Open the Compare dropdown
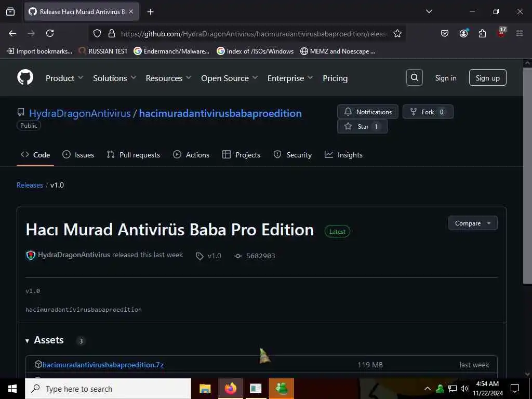532x399 pixels. coord(473,223)
